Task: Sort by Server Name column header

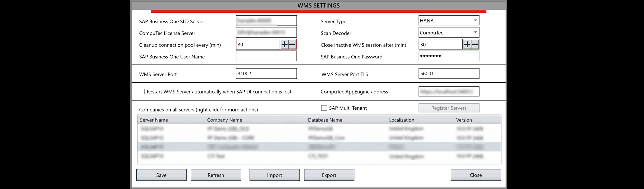Action: (x=154, y=120)
